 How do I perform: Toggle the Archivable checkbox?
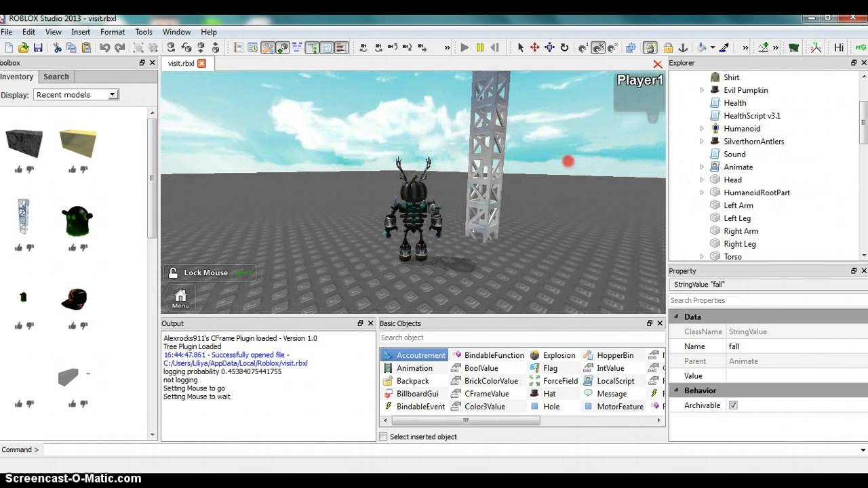tap(733, 405)
